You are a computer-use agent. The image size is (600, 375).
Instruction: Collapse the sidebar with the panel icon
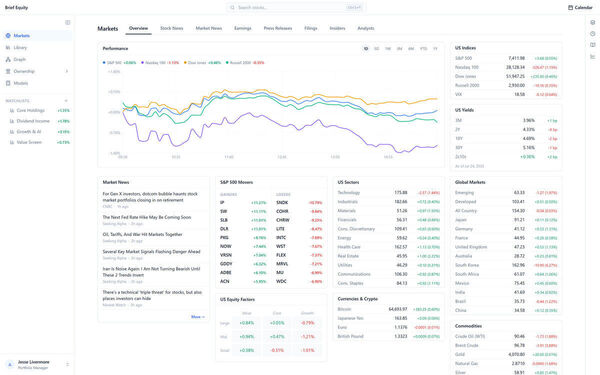(68, 23)
